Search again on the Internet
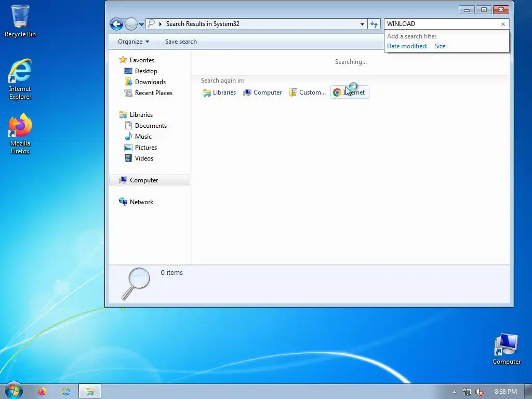Viewport: 532px width, 399px height. point(350,92)
